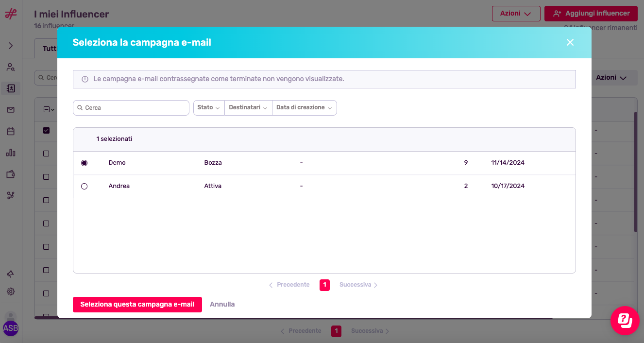Open the wallet icon in sidebar
Screen dimensions: 644x343
(11, 174)
